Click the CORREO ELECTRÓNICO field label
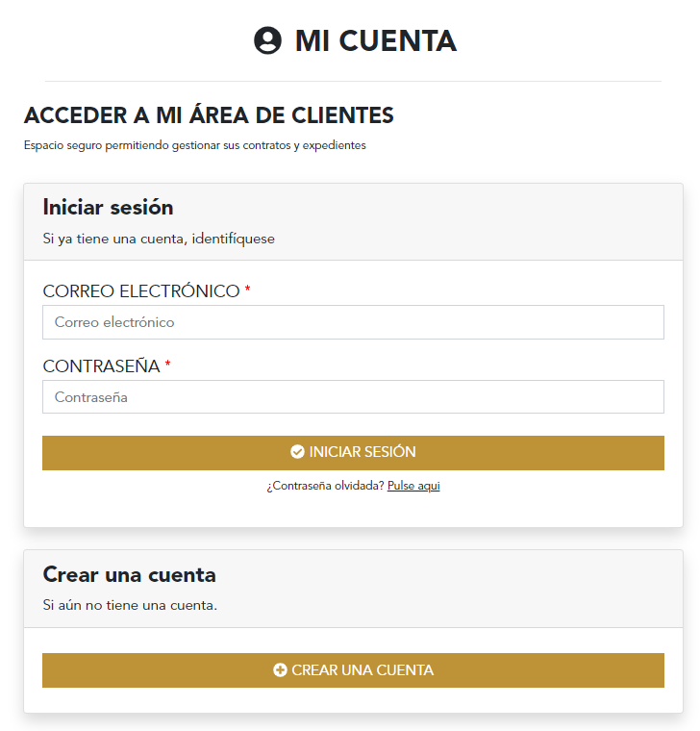Image resolution: width=700 pixels, height=731 pixels. pyautogui.click(x=141, y=290)
